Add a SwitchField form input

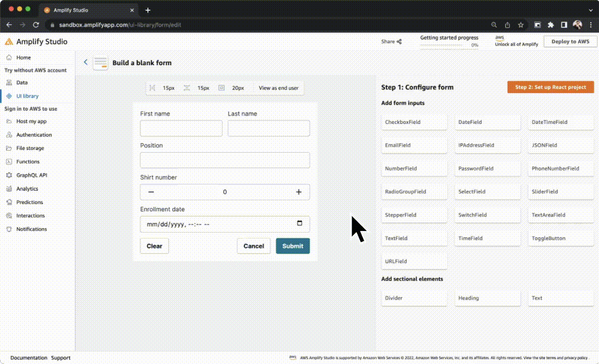click(x=487, y=215)
